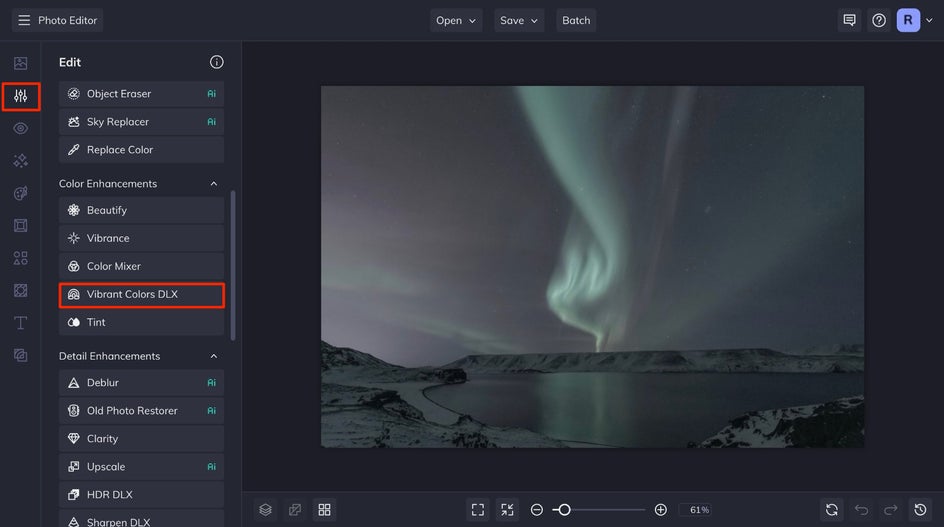Image resolution: width=944 pixels, height=527 pixels.
Task: Open the help question mark icon
Action: pyautogui.click(x=878, y=20)
